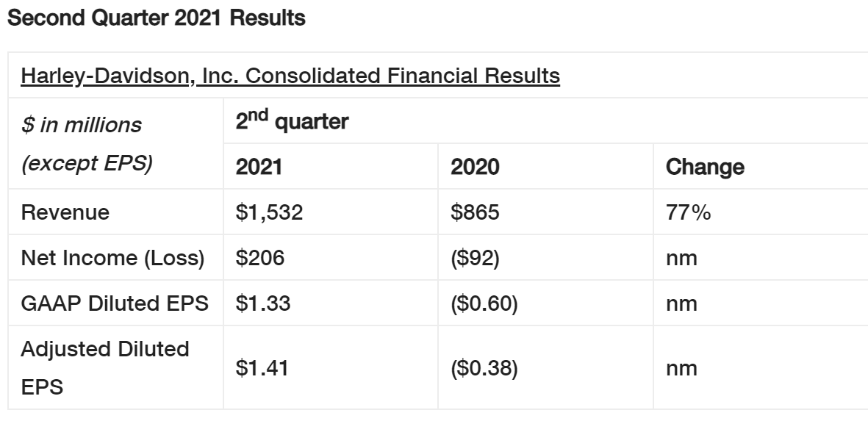The image size is (868, 421).
Task: Select the 77% change cell
Action: coord(688,212)
